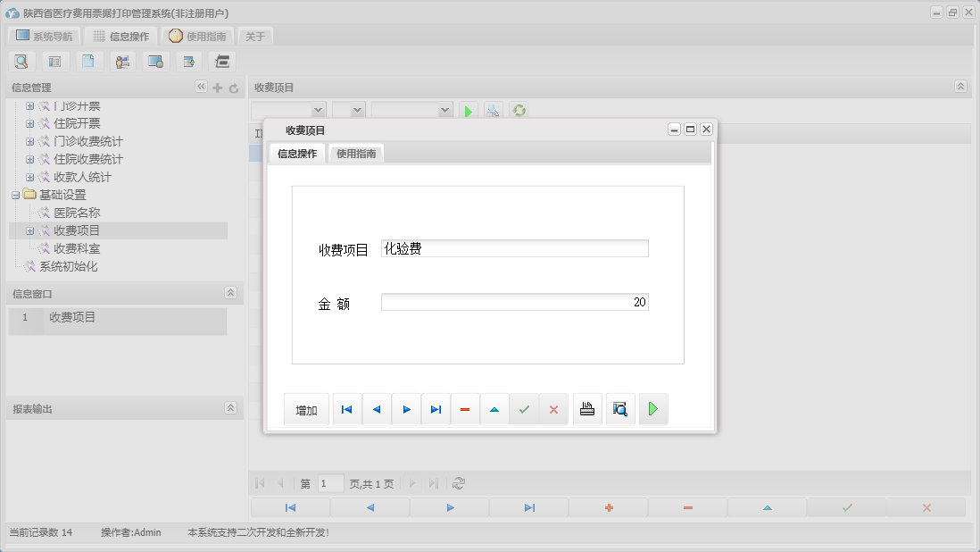Expand the 门诊开票 tree node
This screenshot has height=552, width=980.
pos(29,105)
